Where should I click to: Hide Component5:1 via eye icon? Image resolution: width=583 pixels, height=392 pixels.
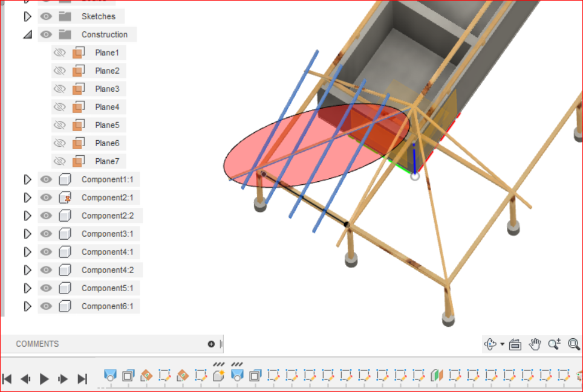coord(46,288)
